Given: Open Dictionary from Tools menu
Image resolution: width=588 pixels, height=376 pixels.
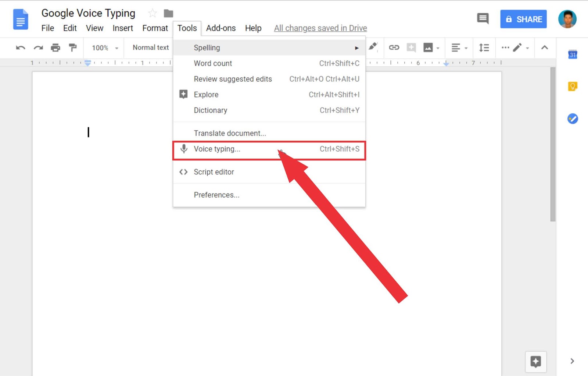Looking at the screenshot, I should coord(269,110).
